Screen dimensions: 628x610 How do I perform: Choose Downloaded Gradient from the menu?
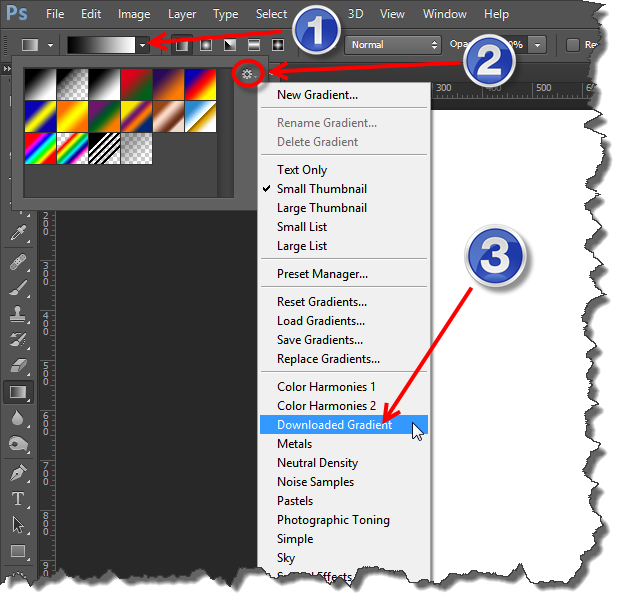pyautogui.click(x=334, y=425)
